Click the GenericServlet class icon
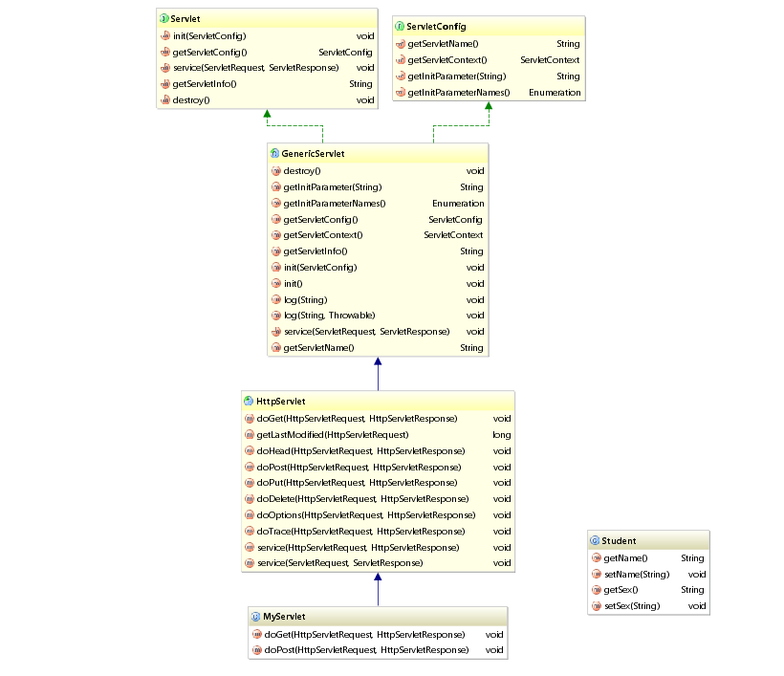This screenshot has width=784, height=676. 275,153
